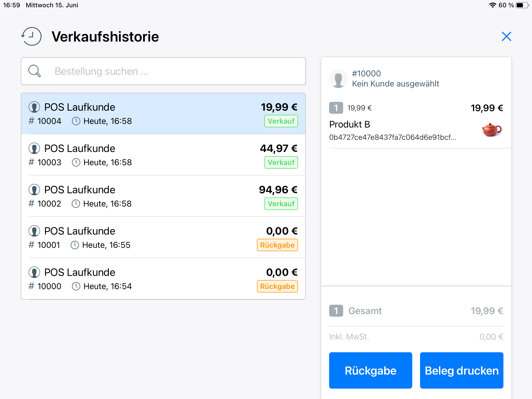This screenshot has height=399, width=532.
Task: Click the clock icon on order 10004
Action: 76,121
